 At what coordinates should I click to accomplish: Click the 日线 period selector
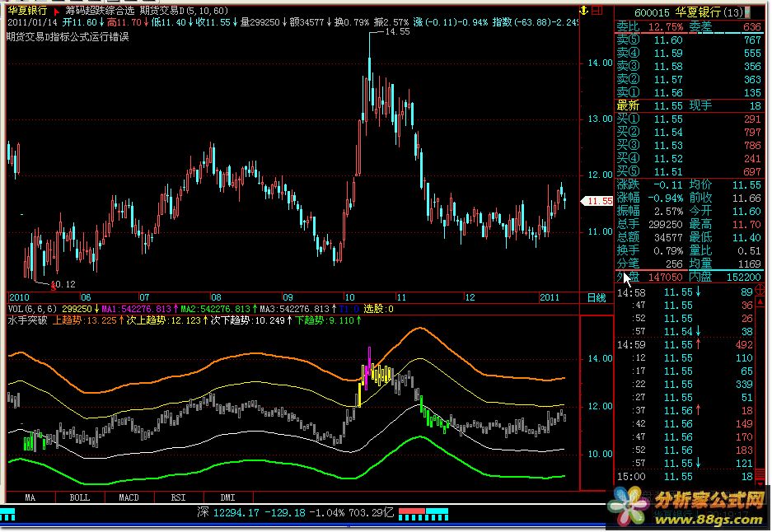(597, 298)
